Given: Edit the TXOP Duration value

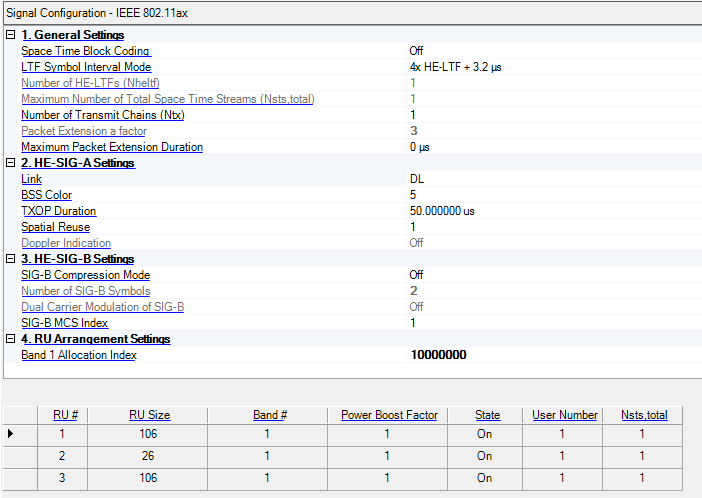Looking at the screenshot, I should click(442, 211).
